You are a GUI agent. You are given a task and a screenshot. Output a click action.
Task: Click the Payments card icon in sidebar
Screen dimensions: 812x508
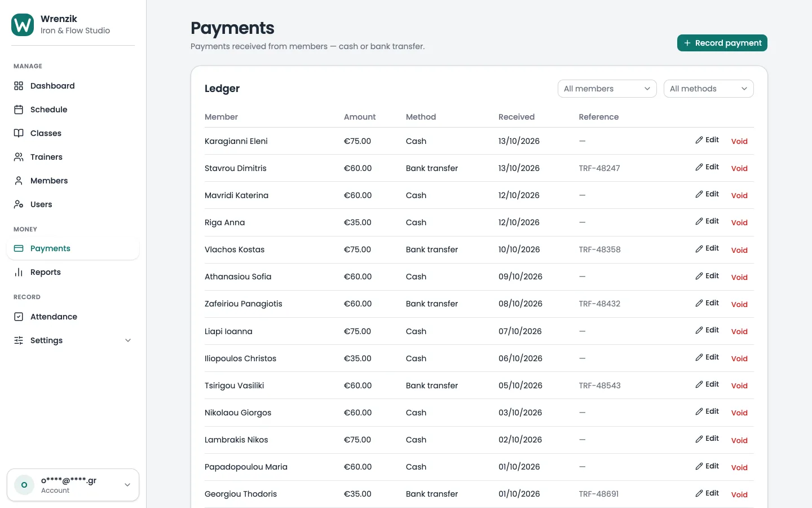coord(19,248)
